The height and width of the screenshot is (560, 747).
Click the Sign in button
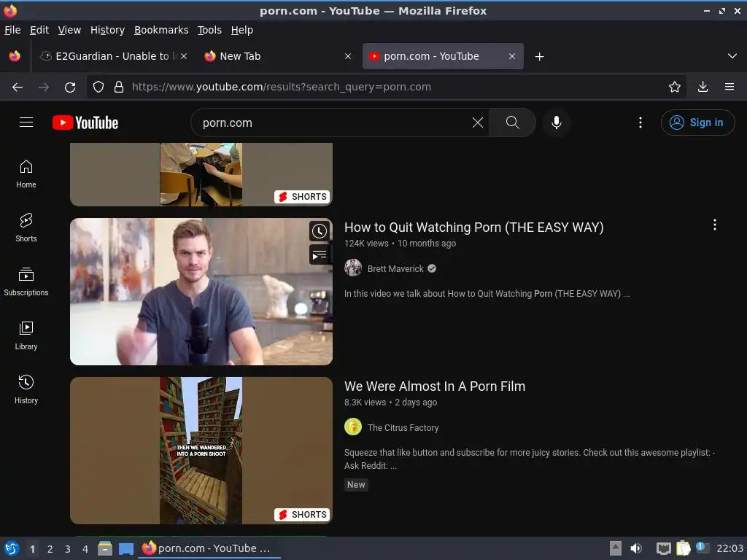[x=697, y=122]
